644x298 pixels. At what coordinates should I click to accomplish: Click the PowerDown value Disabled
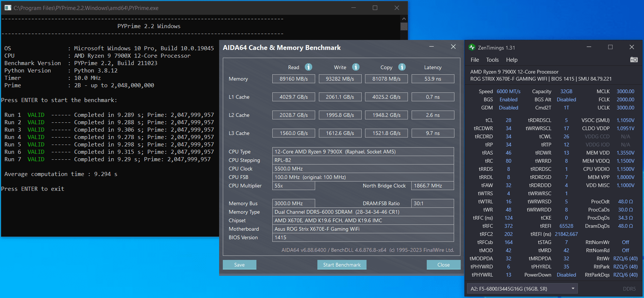point(566,275)
